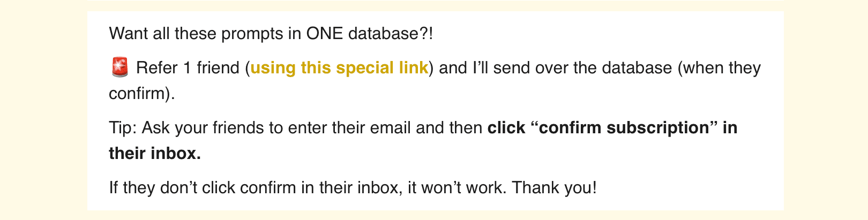Click "confirm)." at the paragraph's end

point(142,94)
